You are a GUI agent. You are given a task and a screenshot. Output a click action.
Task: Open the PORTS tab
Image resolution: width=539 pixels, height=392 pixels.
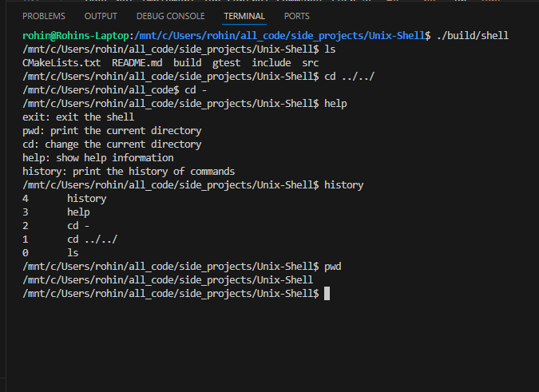(297, 16)
